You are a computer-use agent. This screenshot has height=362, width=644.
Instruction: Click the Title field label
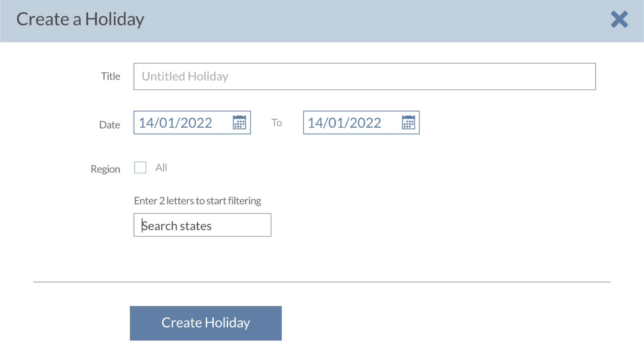click(110, 76)
